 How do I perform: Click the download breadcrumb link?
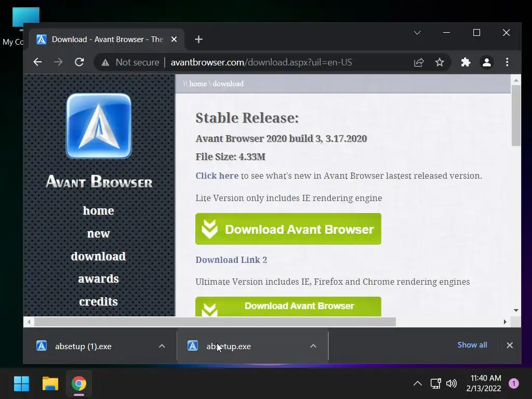[228, 84]
